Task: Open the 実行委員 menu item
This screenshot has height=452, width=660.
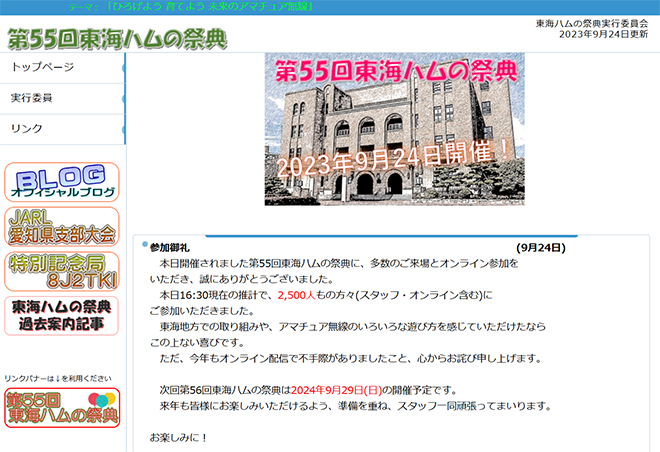Action: [63, 98]
